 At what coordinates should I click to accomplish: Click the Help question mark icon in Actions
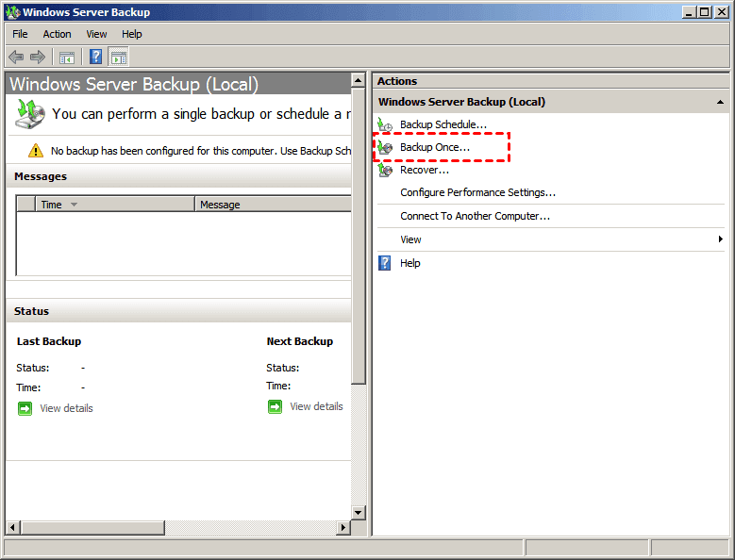point(384,263)
